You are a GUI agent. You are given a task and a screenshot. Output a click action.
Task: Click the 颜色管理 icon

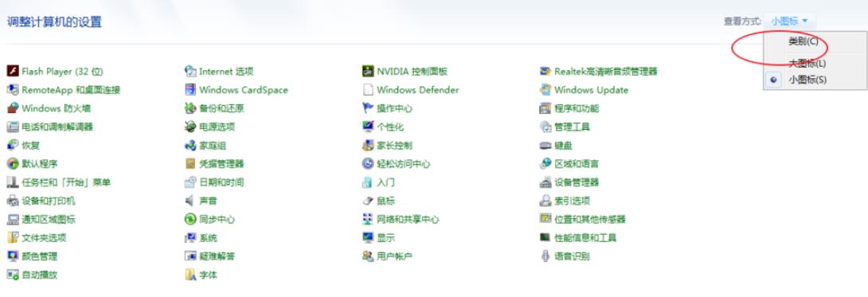(x=13, y=256)
